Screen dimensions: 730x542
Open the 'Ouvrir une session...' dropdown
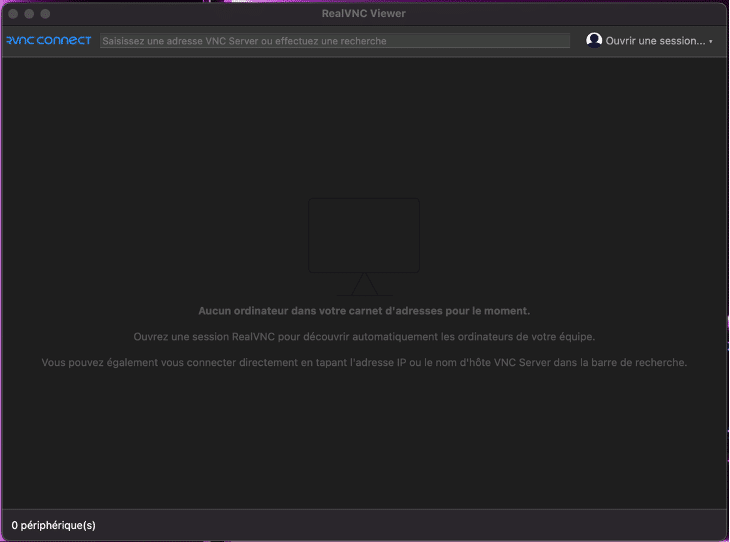coord(649,41)
